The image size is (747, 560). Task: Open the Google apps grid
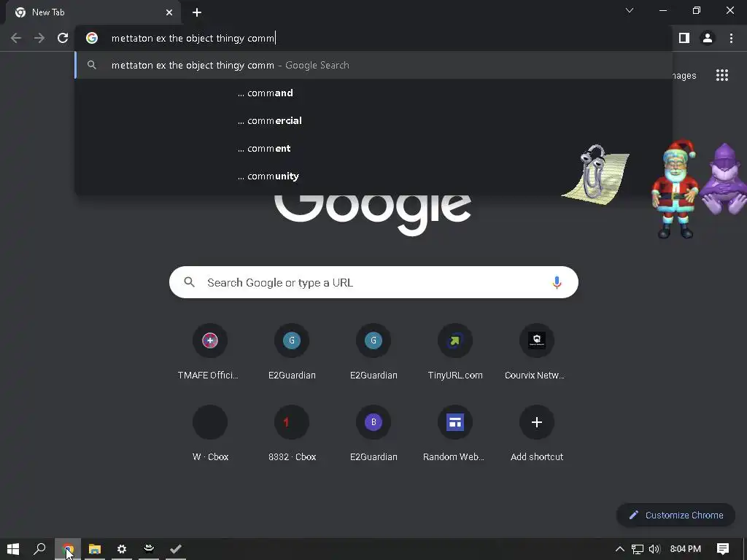pyautogui.click(x=722, y=75)
